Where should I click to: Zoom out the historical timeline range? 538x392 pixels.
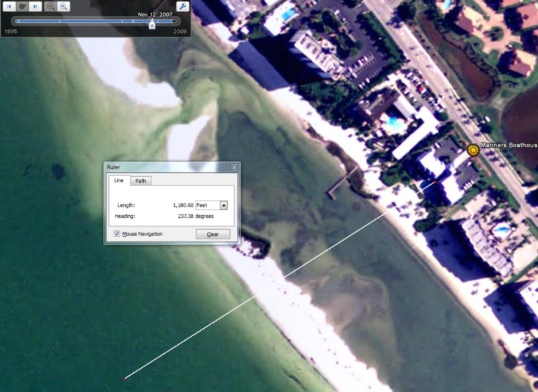[x=50, y=6]
